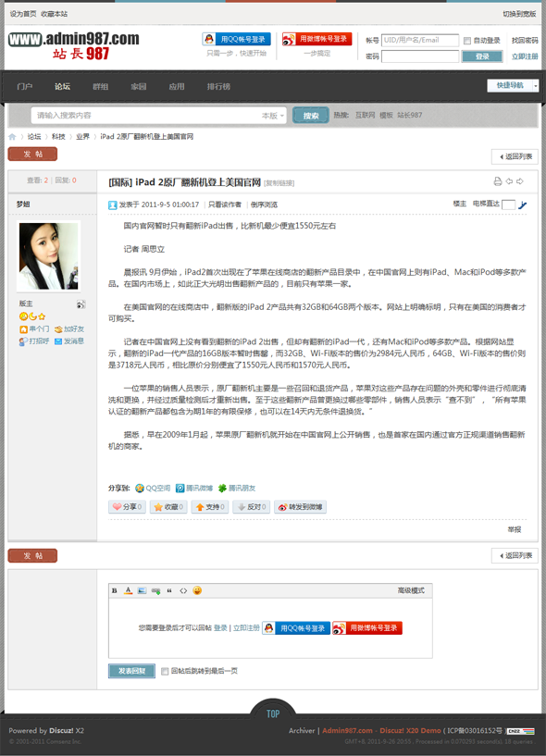
Task: Click 立即注册 link in header
Action: (x=525, y=56)
